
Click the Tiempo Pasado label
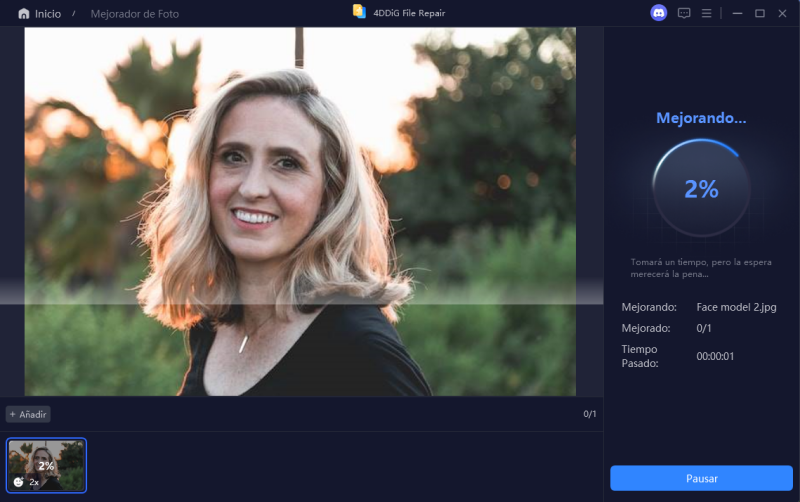click(x=640, y=356)
